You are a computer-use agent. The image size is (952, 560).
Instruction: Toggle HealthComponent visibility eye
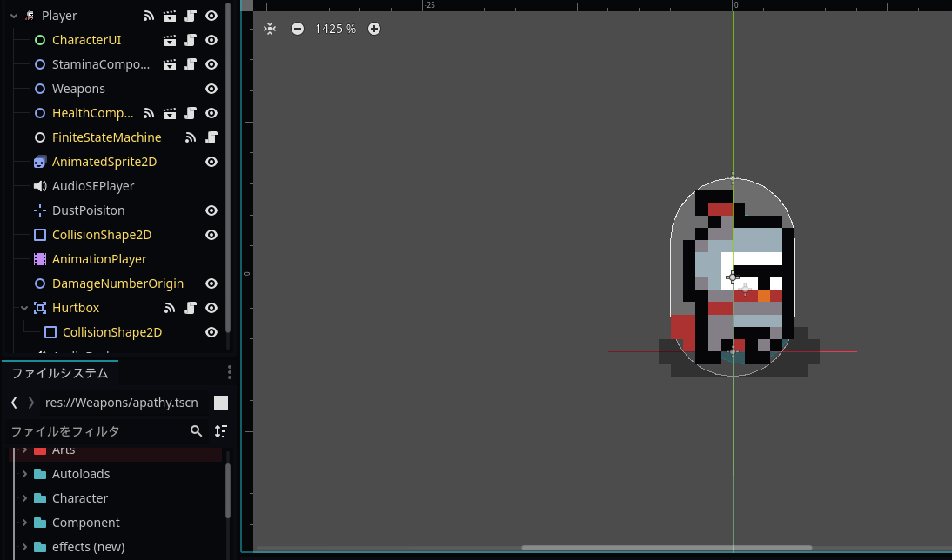pyautogui.click(x=211, y=113)
